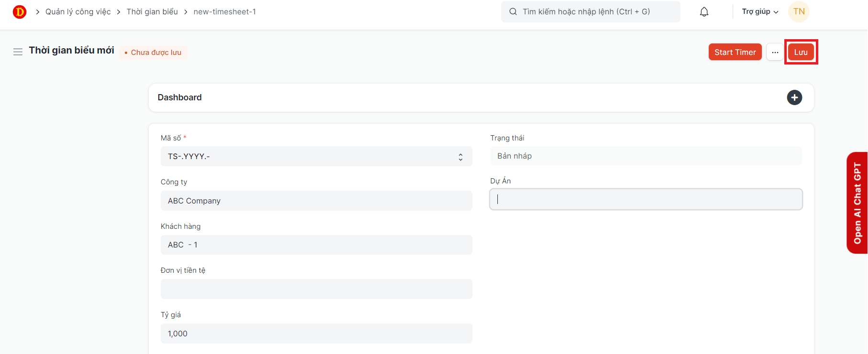Save with the Lưu button
868x354 pixels.
[801, 52]
